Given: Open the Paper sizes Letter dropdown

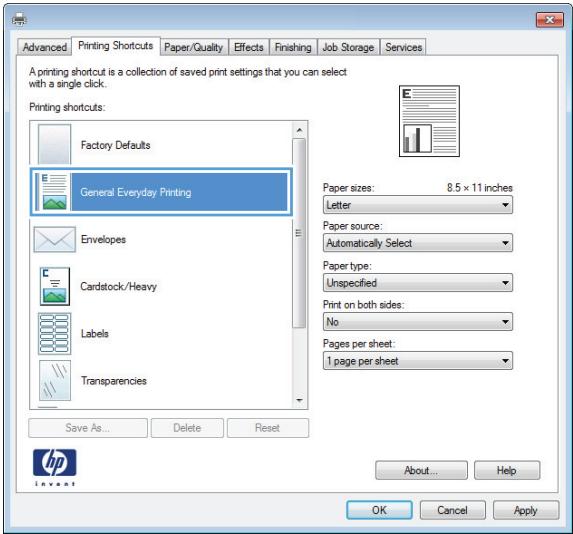Looking at the screenshot, I should tap(418, 205).
